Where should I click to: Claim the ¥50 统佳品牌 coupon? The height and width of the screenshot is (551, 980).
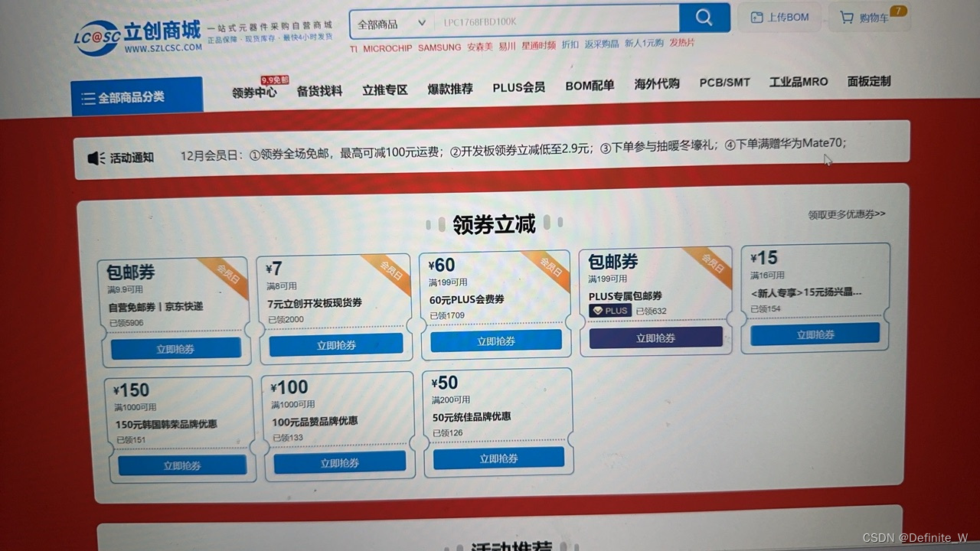[498, 458]
